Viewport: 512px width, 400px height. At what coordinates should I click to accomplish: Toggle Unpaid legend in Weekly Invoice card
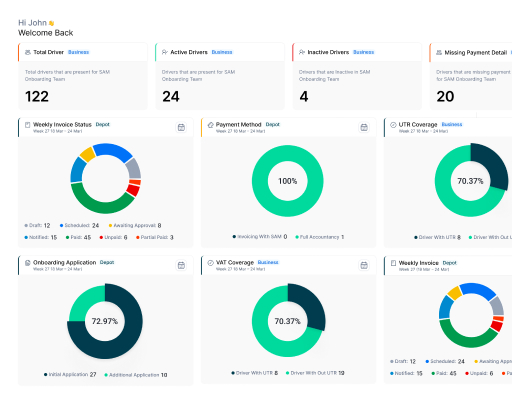(479, 373)
